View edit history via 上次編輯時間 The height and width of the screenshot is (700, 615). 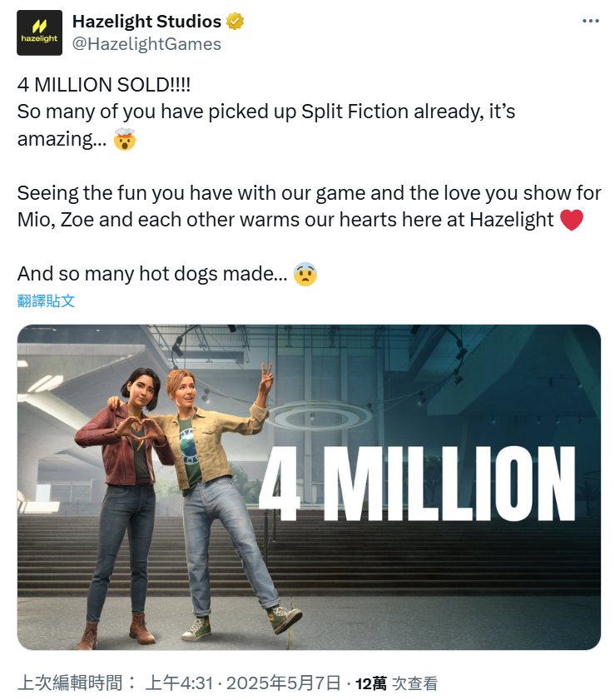(77, 683)
